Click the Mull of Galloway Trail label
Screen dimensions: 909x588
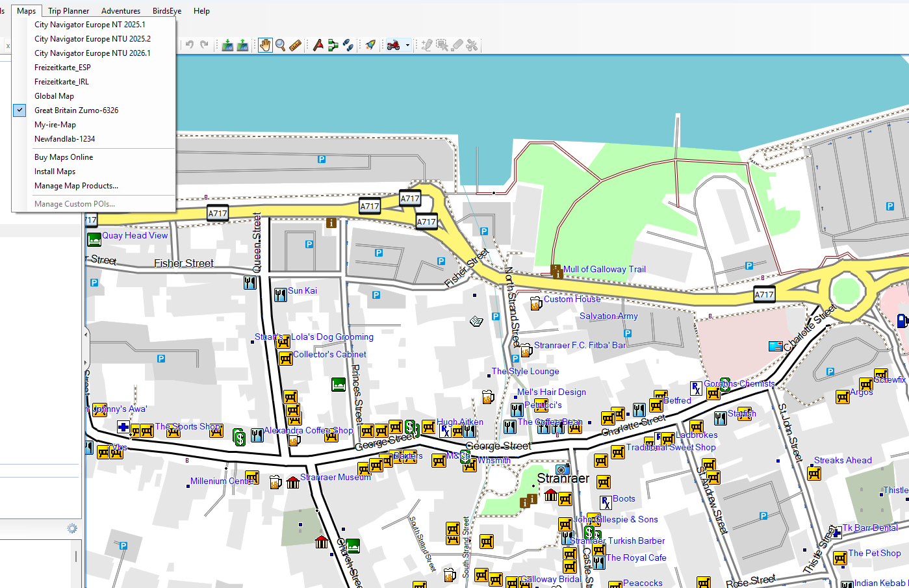coord(604,269)
